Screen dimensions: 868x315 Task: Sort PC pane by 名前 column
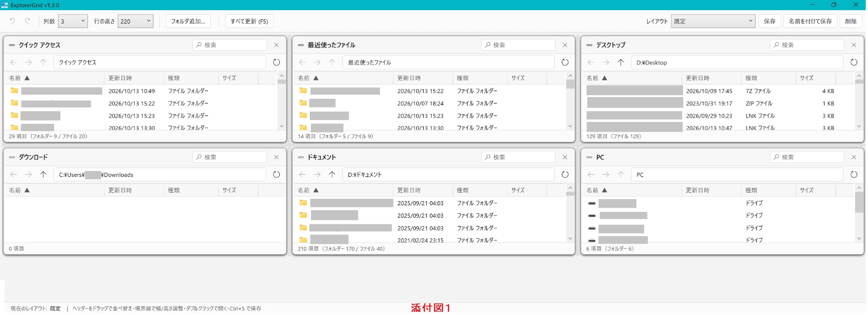tap(632, 190)
